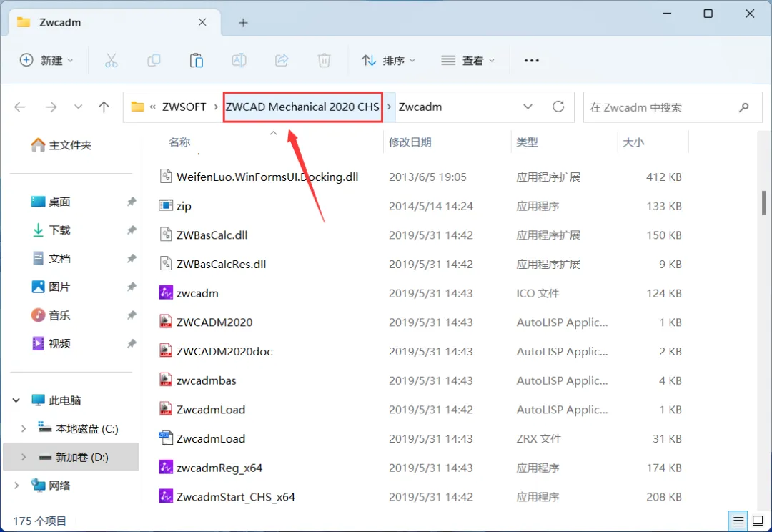
Task: Click the Cut scissors icon in toolbar
Action: (x=112, y=61)
